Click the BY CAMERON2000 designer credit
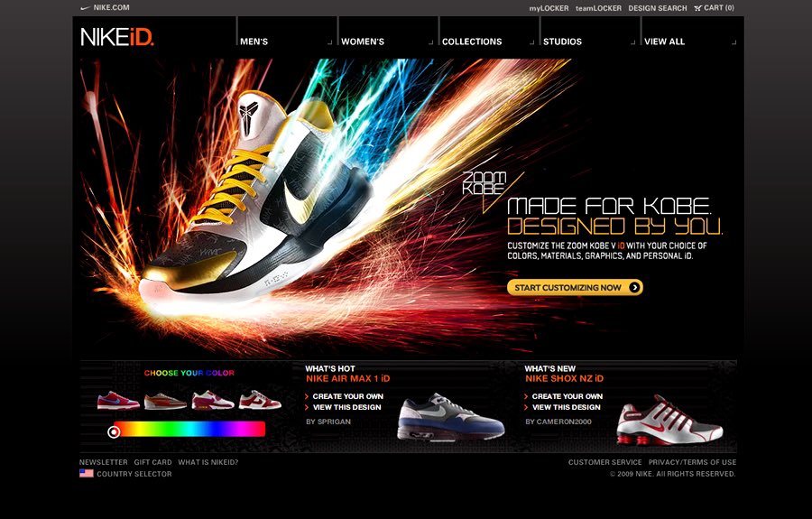Viewport: 812px width, 519px height. point(558,422)
